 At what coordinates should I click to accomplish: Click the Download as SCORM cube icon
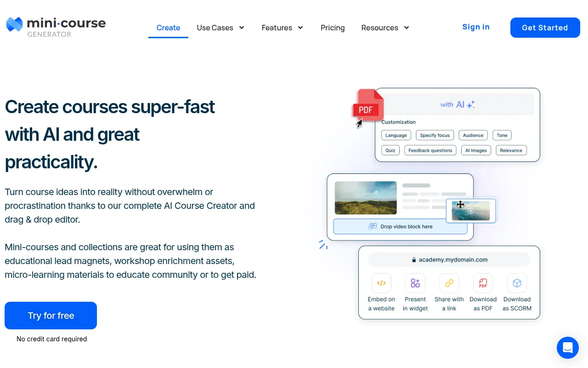pos(517,283)
